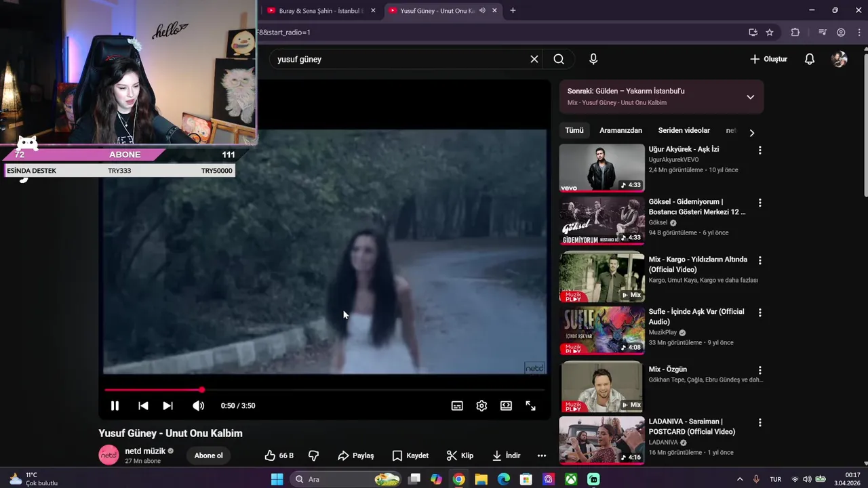Open YouTube notifications bell
This screenshot has height=488, width=868.
[810, 59]
